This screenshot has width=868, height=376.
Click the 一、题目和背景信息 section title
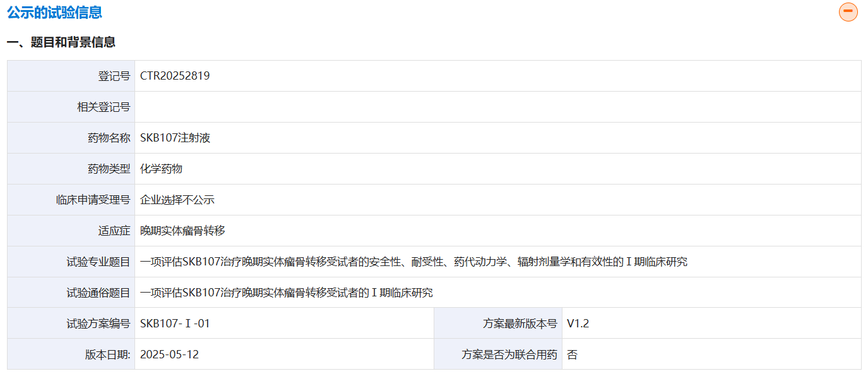61,42
